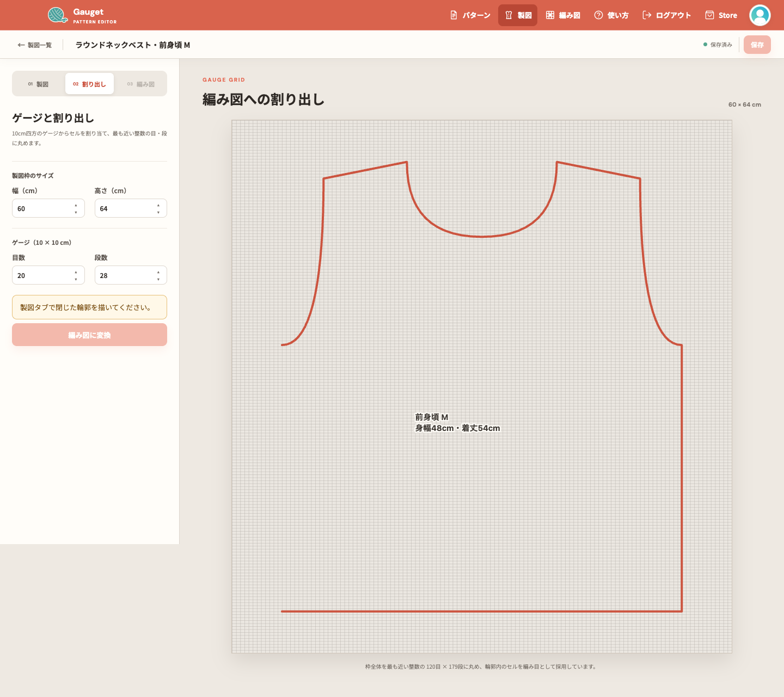Click the 編み図への割り出し heading
This screenshot has height=697, width=784.
[264, 100]
